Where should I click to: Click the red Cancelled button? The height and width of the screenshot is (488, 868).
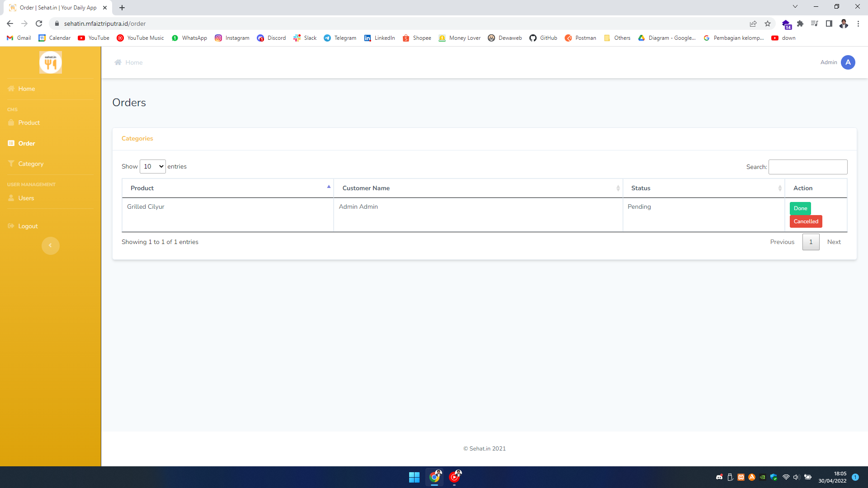click(x=806, y=221)
